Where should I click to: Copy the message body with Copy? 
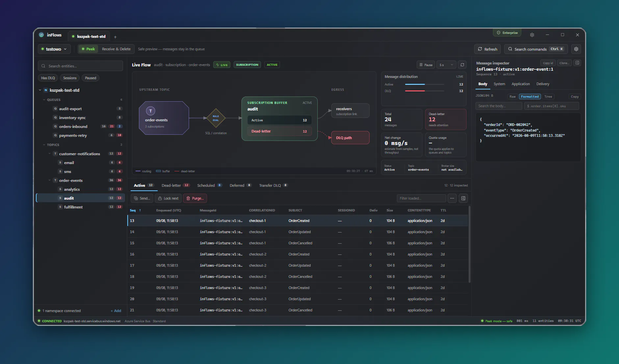[x=575, y=97]
